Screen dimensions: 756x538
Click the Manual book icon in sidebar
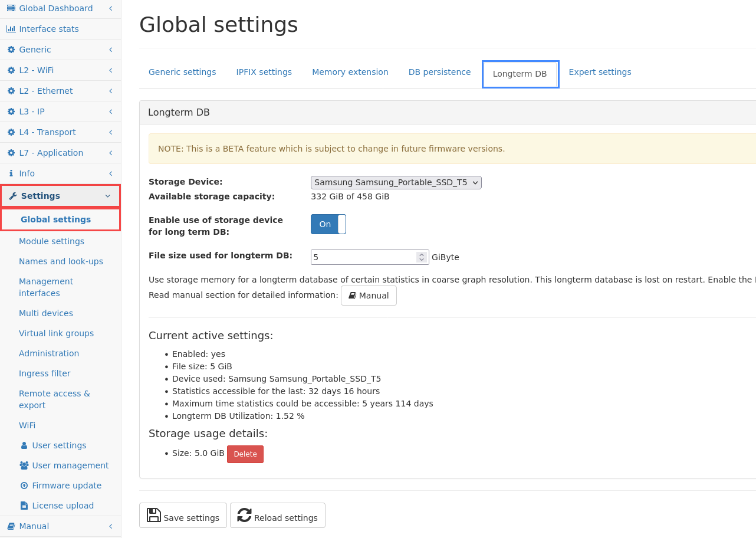[x=11, y=526]
